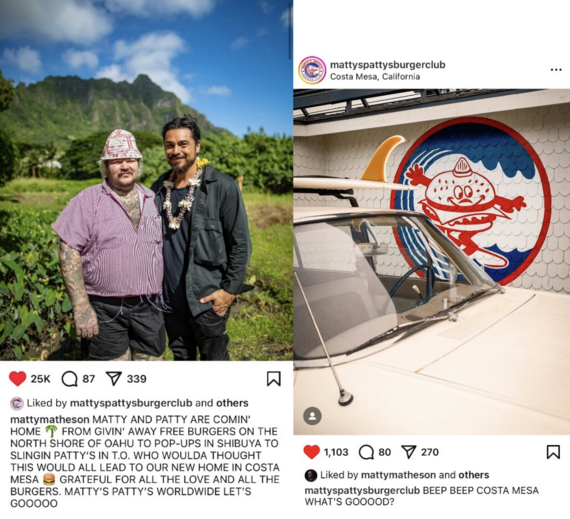This screenshot has width=570, height=519.
Task: Open mattyspattysburgerclub profile picture in header
Action: 312,70
